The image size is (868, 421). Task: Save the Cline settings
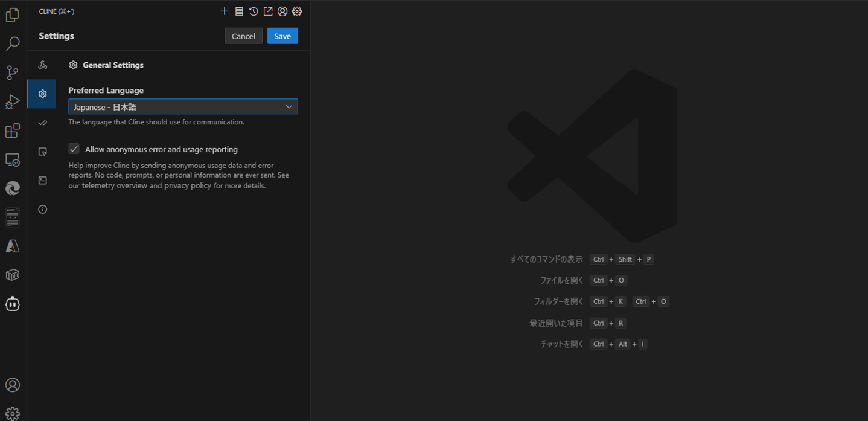coord(282,36)
